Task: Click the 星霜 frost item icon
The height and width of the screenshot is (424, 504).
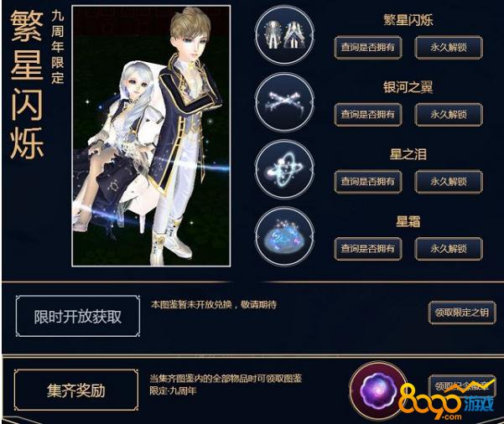Action: click(x=284, y=236)
